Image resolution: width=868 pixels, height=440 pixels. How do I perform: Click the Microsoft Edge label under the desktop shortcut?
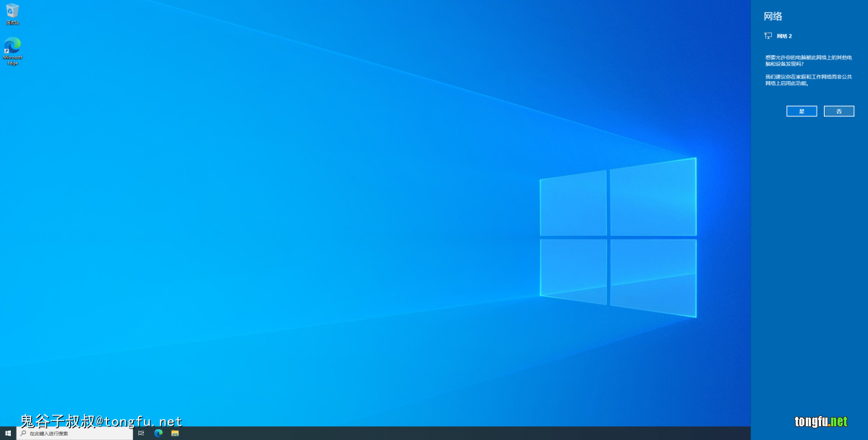pyautogui.click(x=12, y=60)
